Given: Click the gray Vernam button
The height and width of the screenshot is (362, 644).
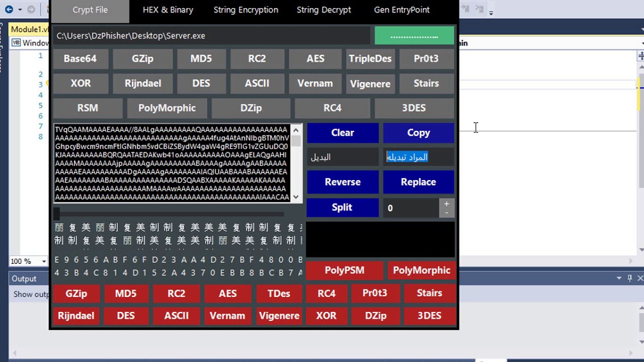Looking at the screenshot, I should (315, 83).
